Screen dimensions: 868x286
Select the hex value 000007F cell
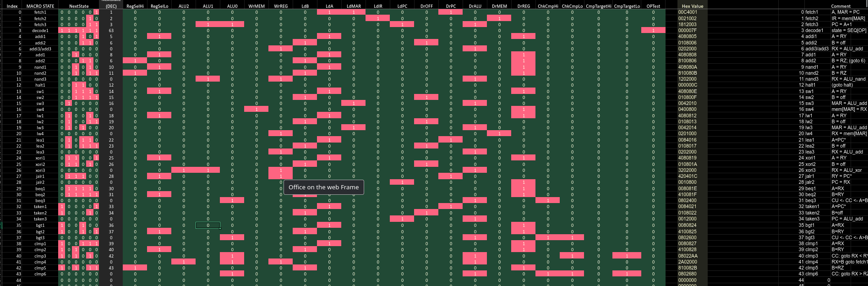point(688,31)
